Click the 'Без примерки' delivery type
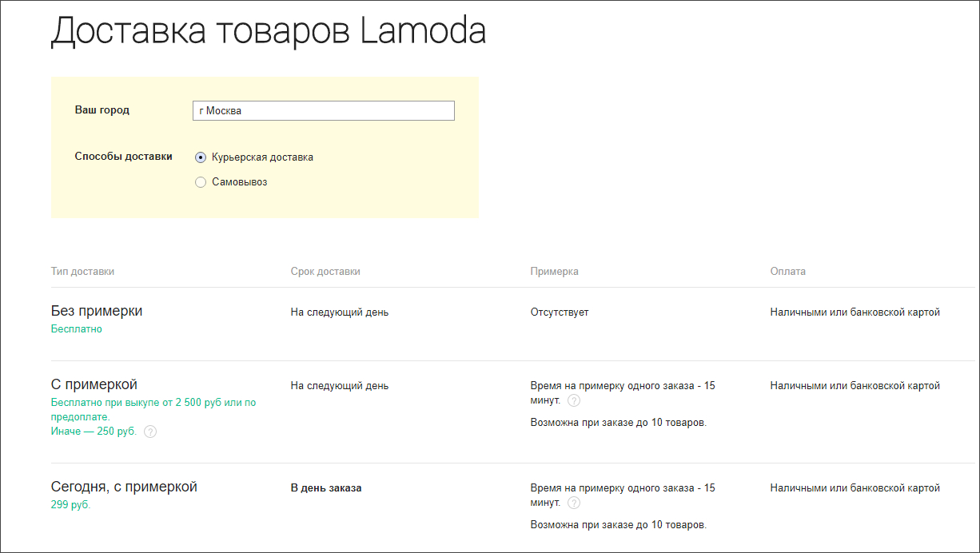 click(97, 311)
